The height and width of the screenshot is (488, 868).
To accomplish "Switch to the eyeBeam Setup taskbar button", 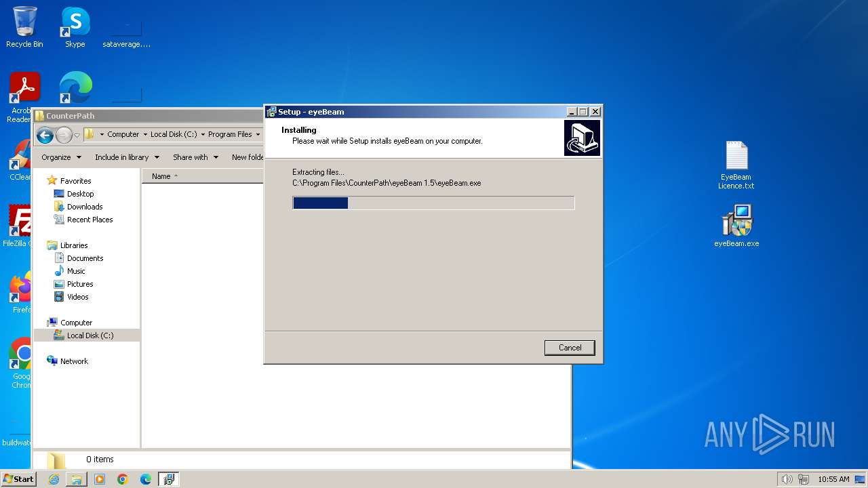I will [169, 479].
